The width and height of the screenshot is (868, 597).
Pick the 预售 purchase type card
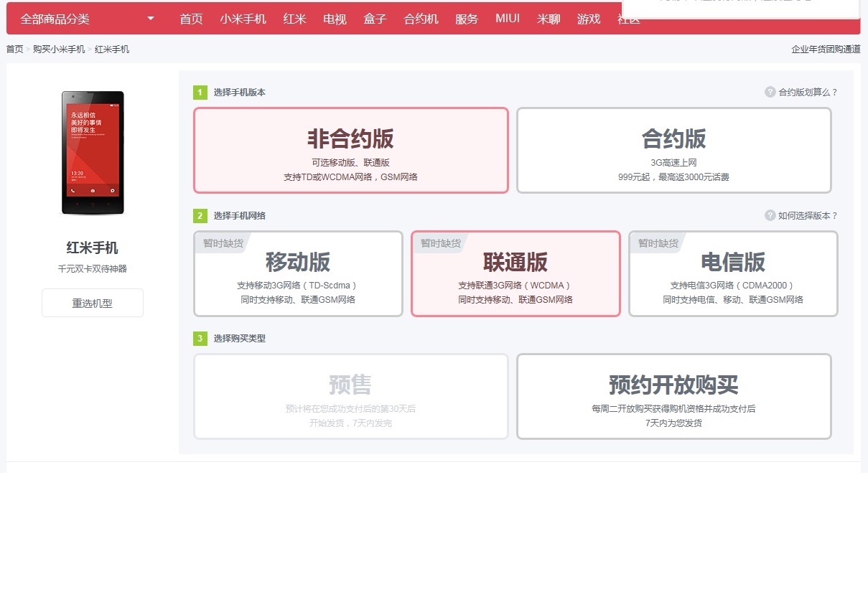tap(351, 396)
